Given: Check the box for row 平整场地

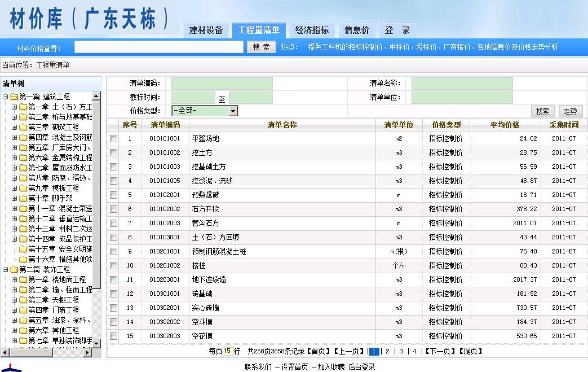Looking at the screenshot, I should point(114,138).
